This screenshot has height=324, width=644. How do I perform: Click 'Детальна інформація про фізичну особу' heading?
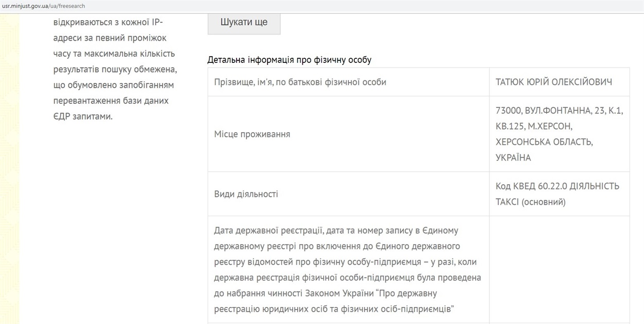289,60
